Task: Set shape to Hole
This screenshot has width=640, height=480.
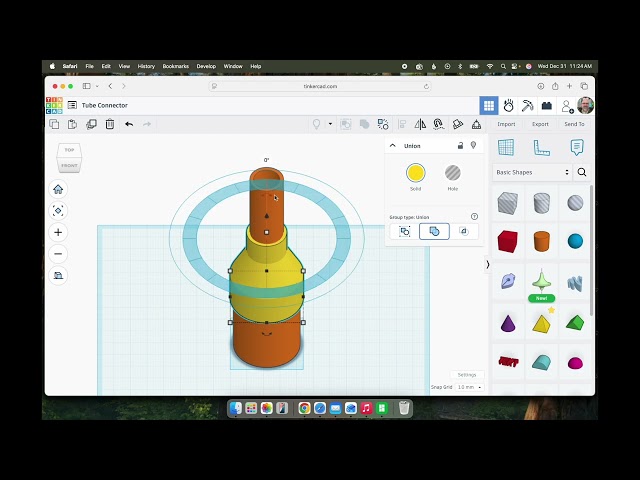Action: pyautogui.click(x=453, y=173)
